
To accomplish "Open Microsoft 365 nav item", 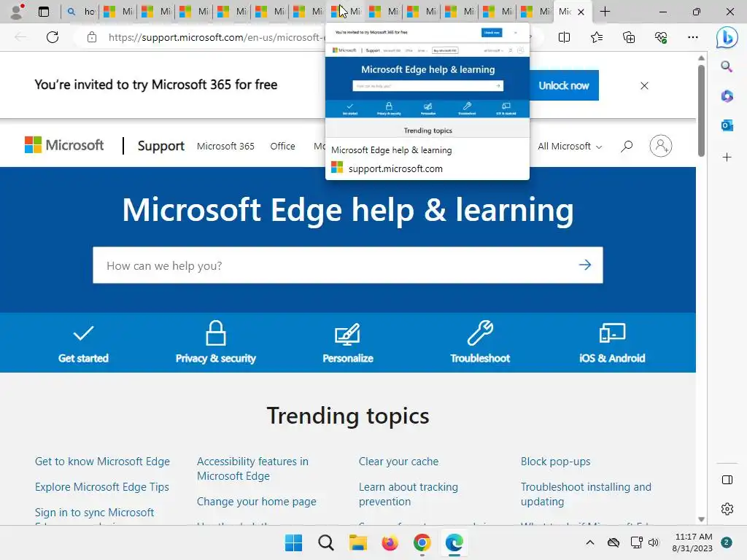I will [225, 146].
